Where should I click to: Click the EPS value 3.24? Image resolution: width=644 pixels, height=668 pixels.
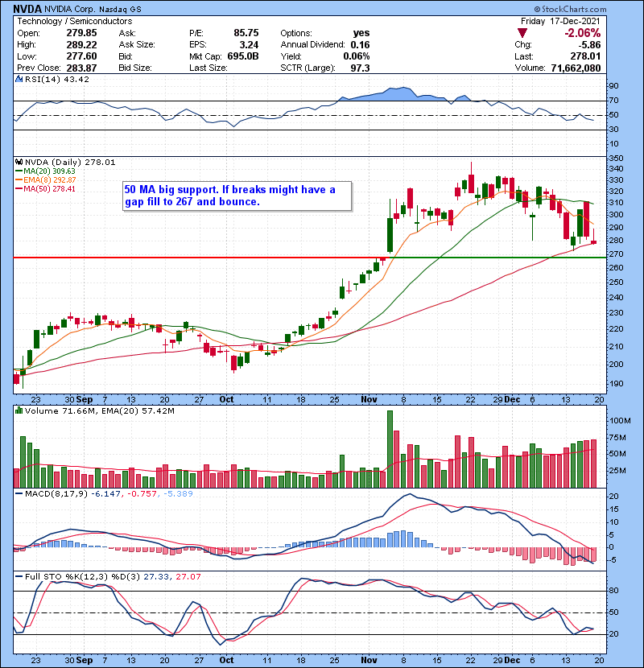pos(249,45)
